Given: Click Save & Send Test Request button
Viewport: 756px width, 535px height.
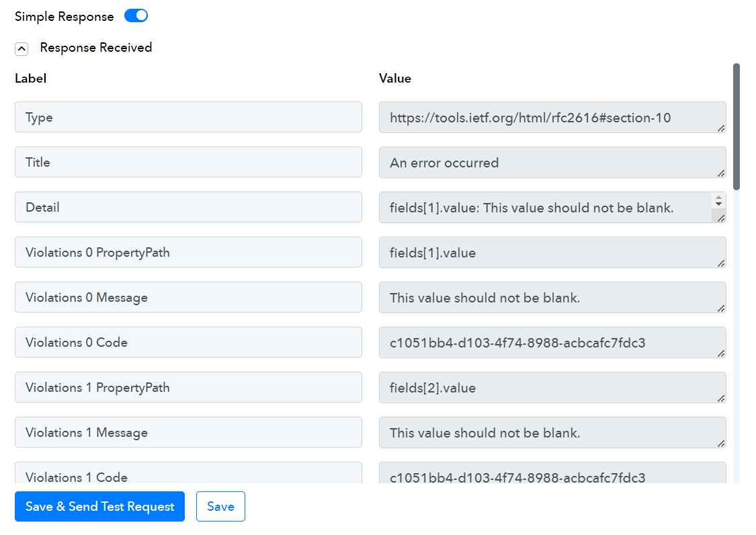Looking at the screenshot, I should tap(100, 507).
